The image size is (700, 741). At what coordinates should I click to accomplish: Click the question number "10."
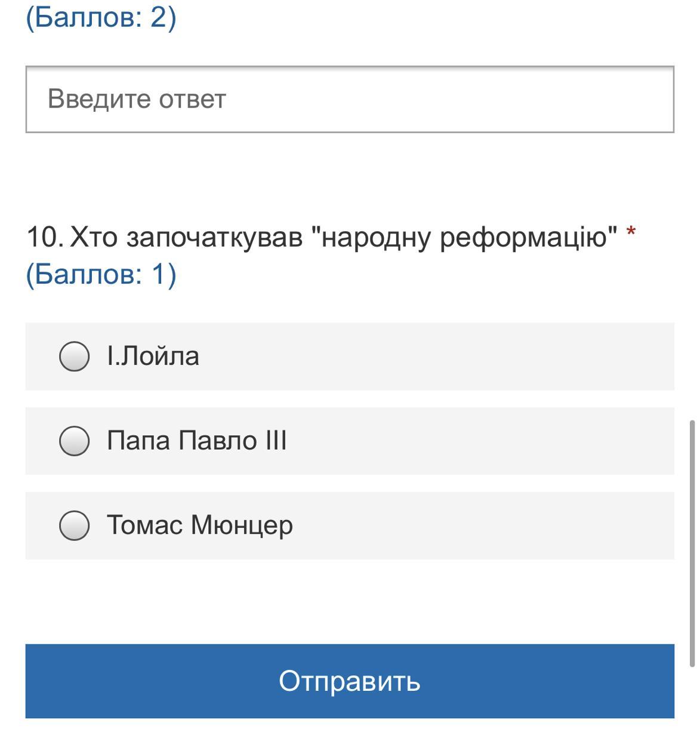pos(45,237)
